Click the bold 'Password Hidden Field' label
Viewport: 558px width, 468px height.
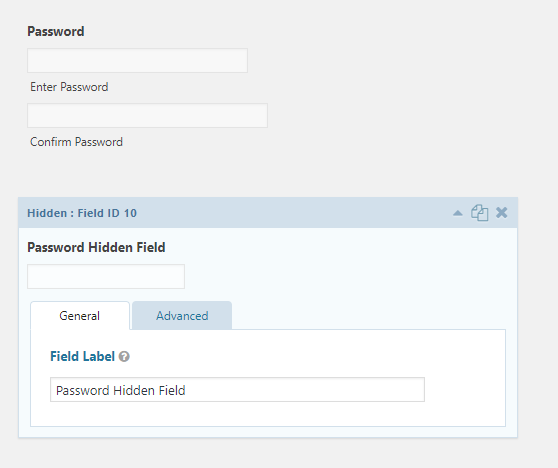(96, 247)
